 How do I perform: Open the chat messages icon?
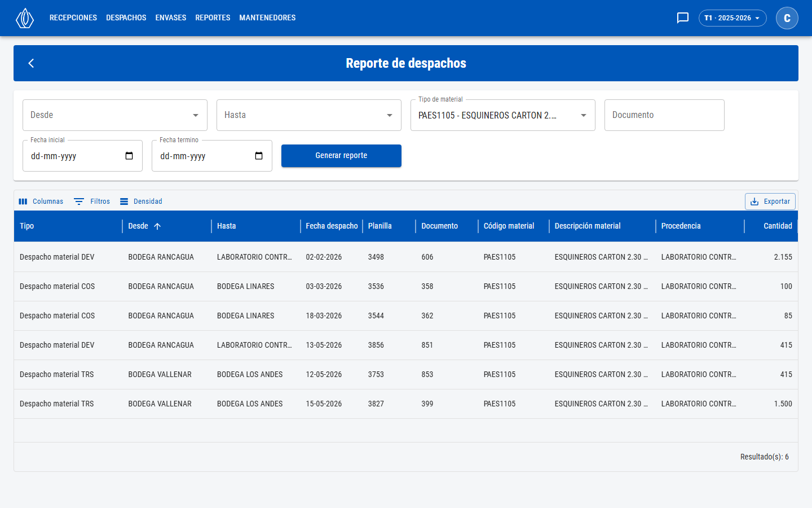pos(682,18)
